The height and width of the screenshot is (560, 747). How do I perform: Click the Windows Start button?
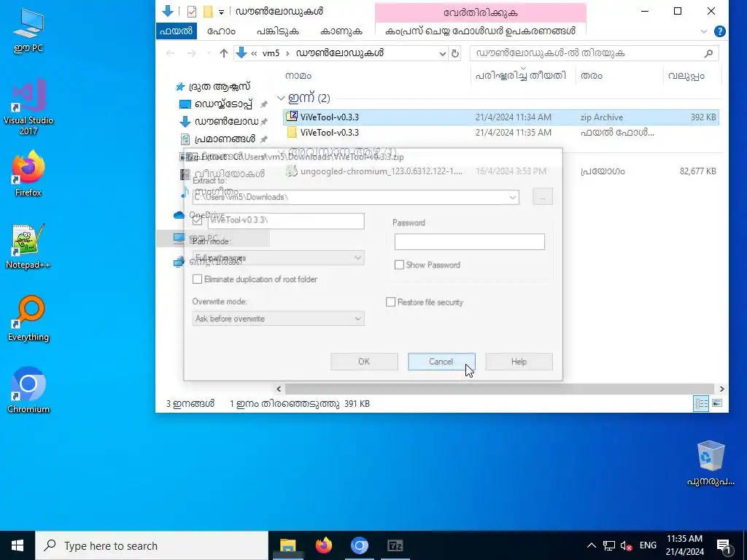18,545
